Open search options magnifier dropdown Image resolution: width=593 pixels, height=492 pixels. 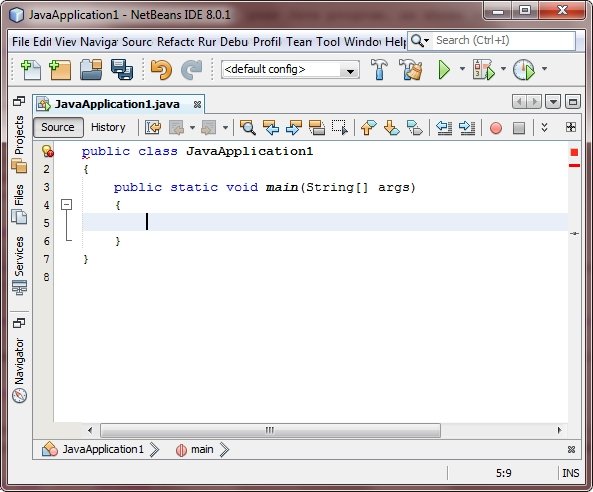(420, 40)
